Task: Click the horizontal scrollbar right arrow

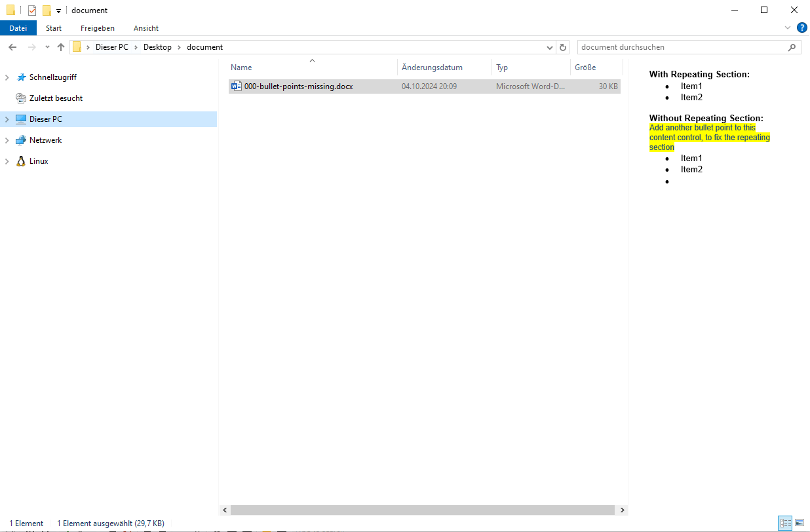Action: click(x=623, y=510)
